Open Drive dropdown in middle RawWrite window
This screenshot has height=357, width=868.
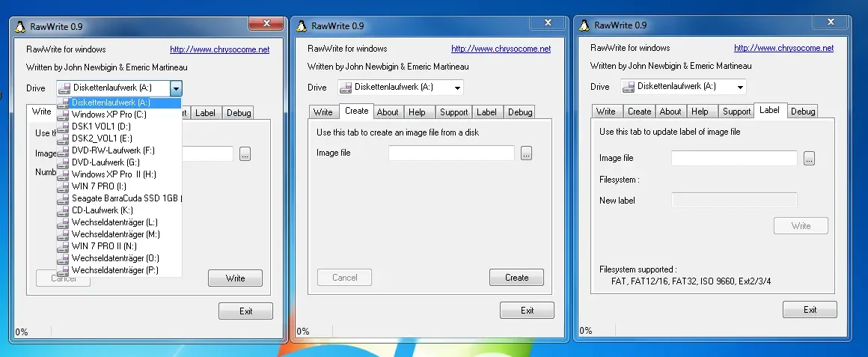pyautogui.click(x=457, y=88)
